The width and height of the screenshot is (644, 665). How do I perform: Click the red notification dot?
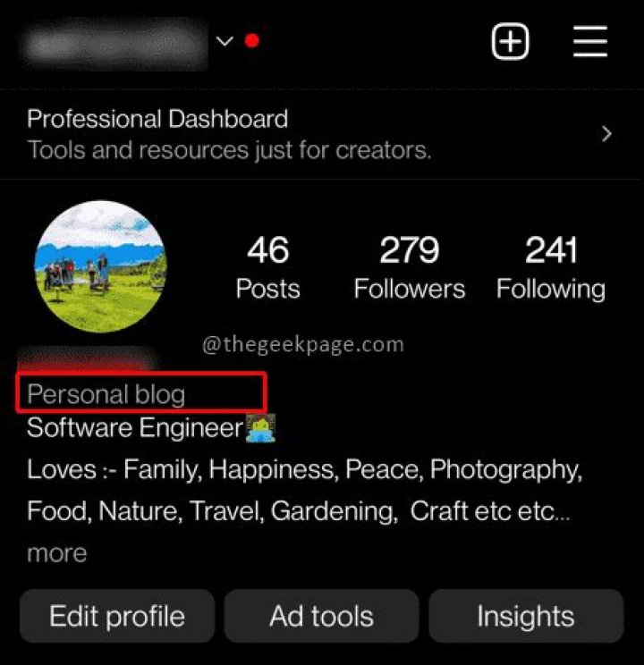[x=252, y=41]
